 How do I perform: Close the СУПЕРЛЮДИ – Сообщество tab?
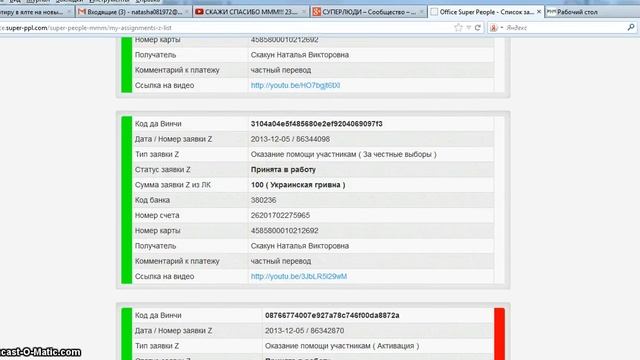point(421,12)
